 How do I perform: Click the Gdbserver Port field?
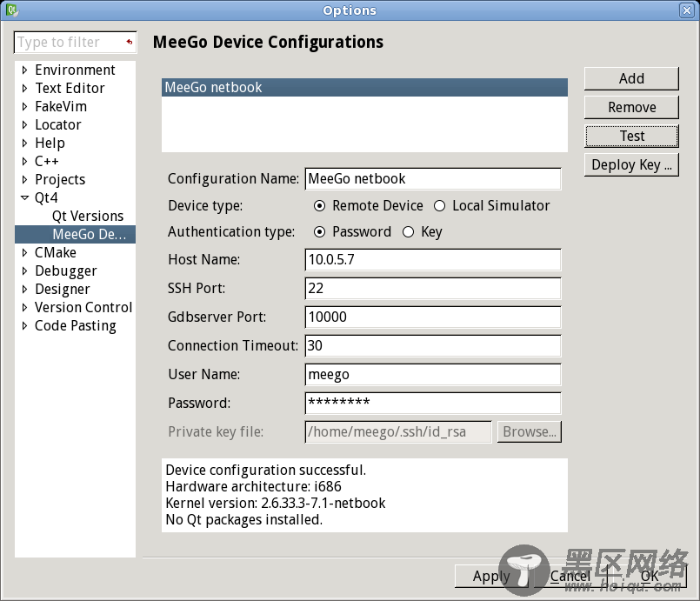[432, 317]
